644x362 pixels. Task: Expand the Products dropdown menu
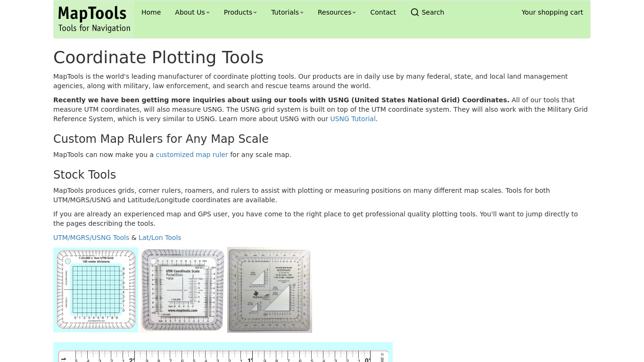tap(240, 12)
